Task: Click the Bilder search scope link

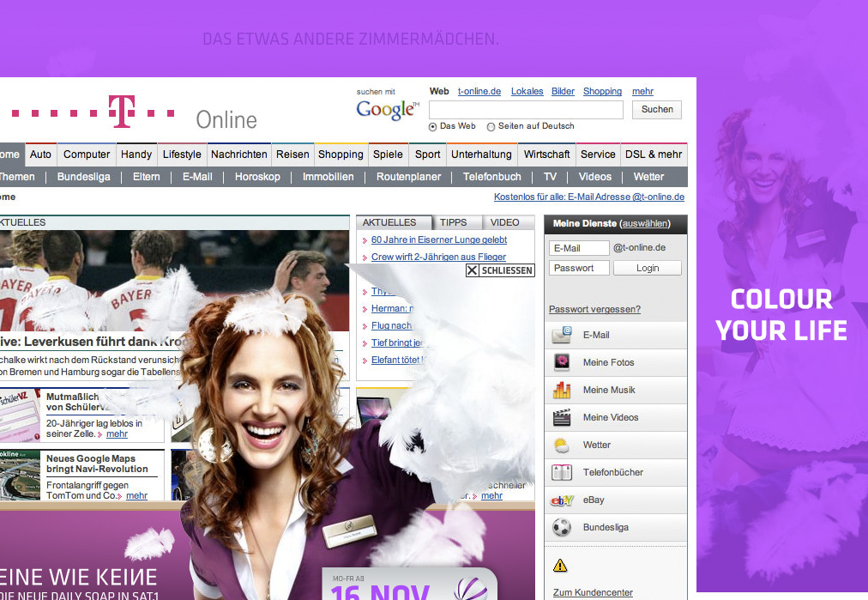Action: pyautogui.click(x=563, y=91)
